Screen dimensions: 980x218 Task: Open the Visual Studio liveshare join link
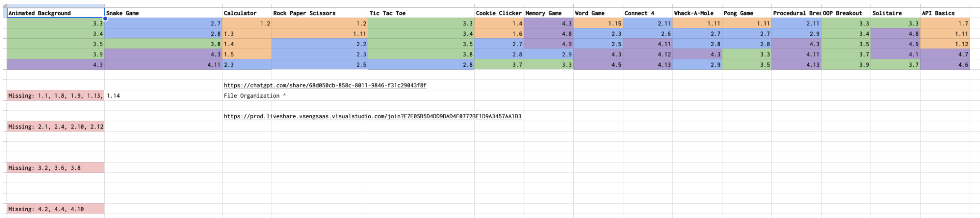372,116
